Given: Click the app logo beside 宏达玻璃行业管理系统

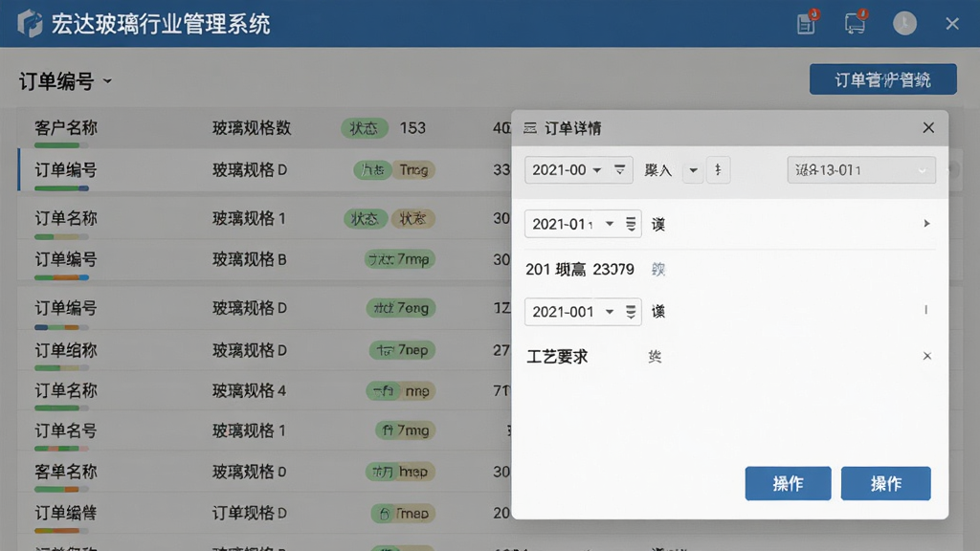Looking at the screenshot, I should pos(30,24).
